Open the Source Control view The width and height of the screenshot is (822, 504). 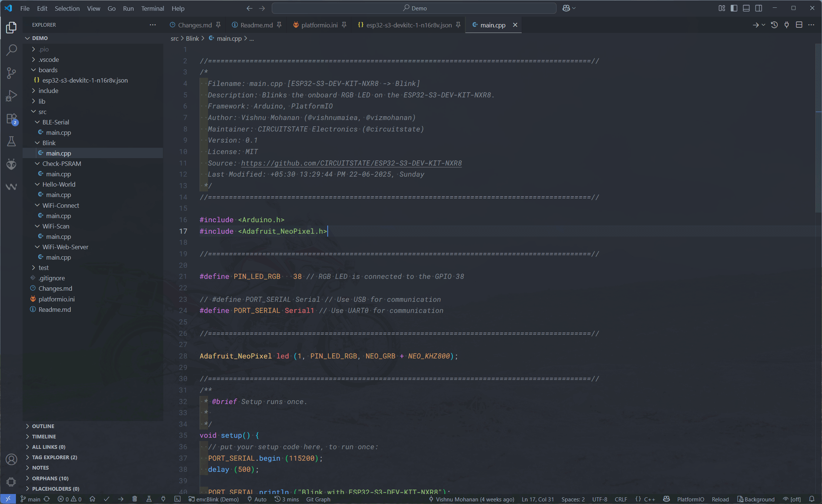[x=11, y=73]
